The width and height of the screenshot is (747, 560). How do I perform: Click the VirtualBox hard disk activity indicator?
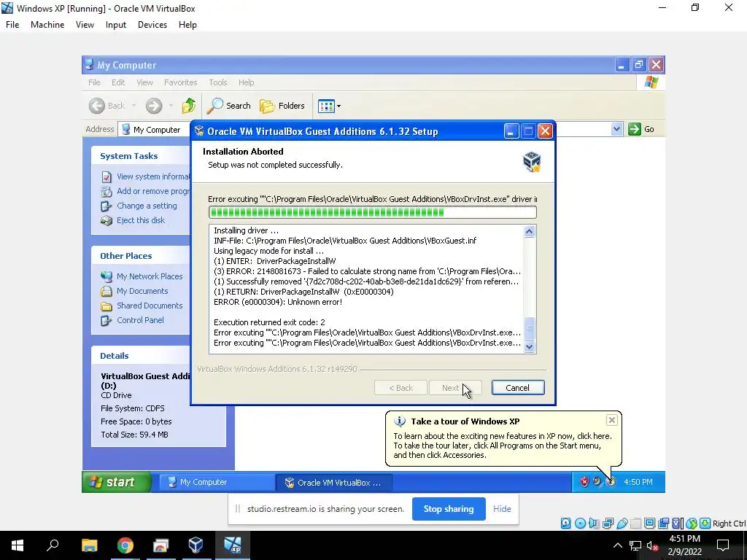pos(565,524)
